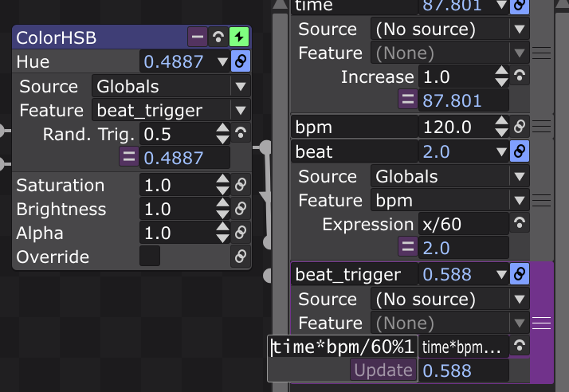Adjust the Alpha stepper arrows
Viewport: 569px width, 392px height.
tap(222, 233)
